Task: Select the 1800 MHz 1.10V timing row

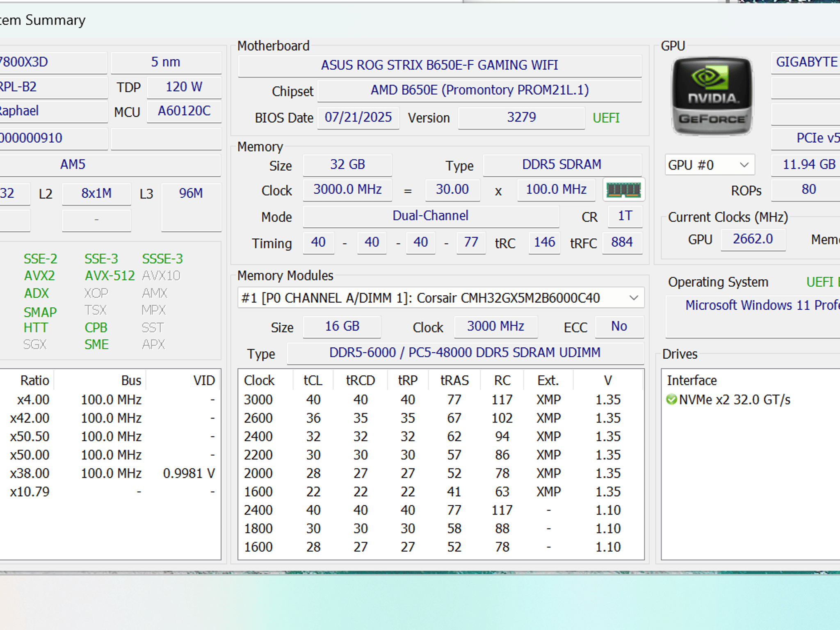Action: pyautogui.click(x=441, y=528)
